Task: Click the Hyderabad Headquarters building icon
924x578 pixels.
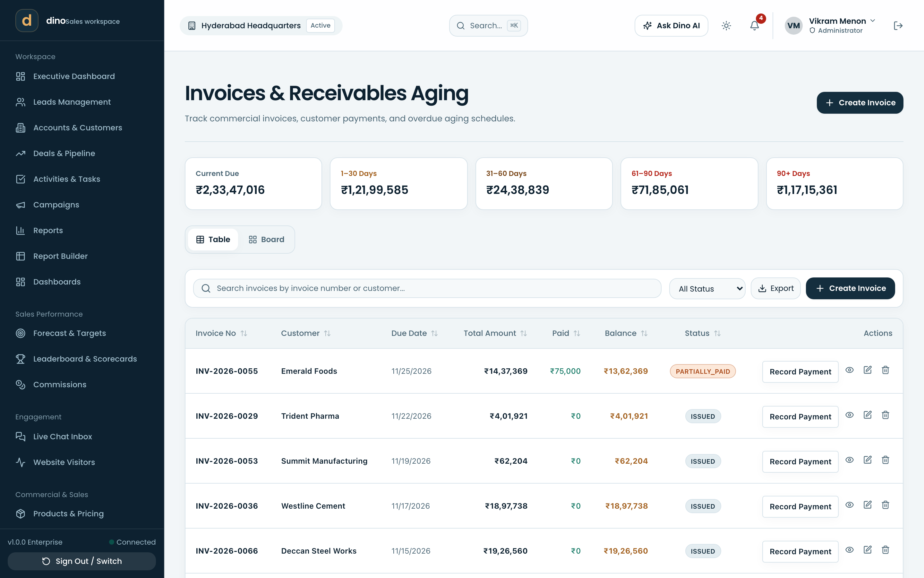Action: (192, 26)
